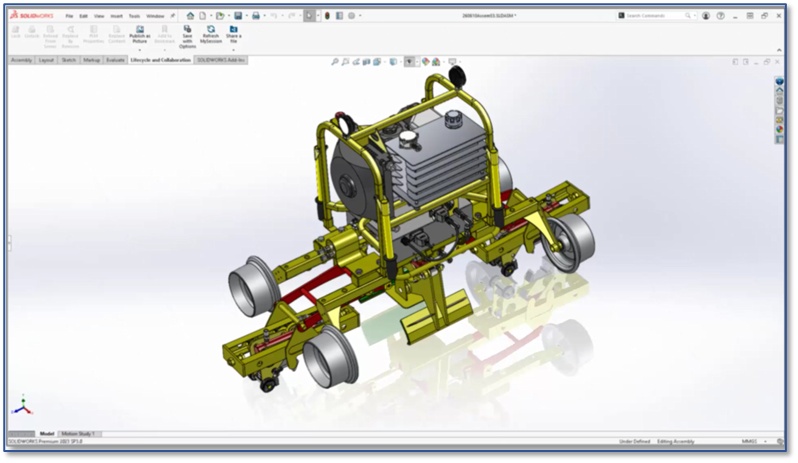Select the Model tab at bottom

click(x=47, y=434)
